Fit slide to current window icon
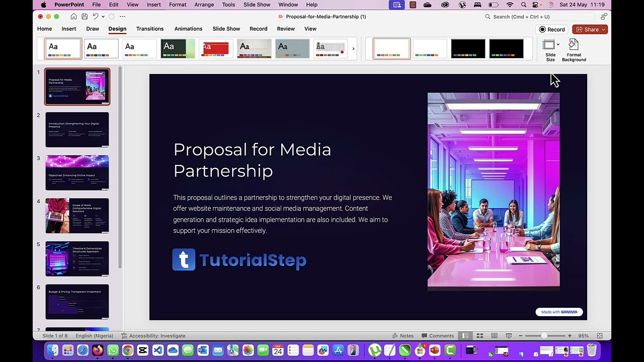 pyautogui.click(x=600, y=336)
